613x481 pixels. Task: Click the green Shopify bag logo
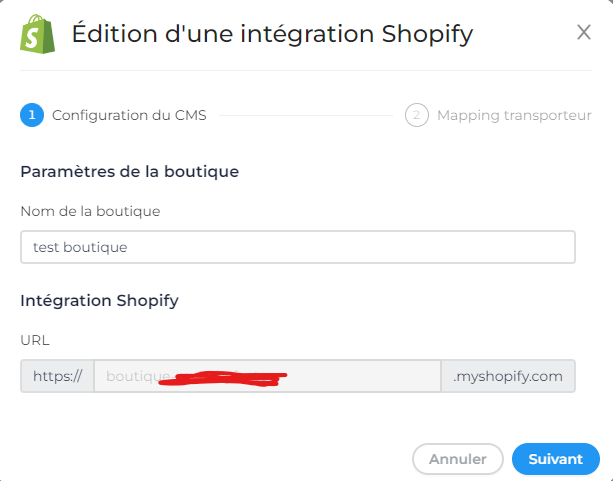[38, 34]
